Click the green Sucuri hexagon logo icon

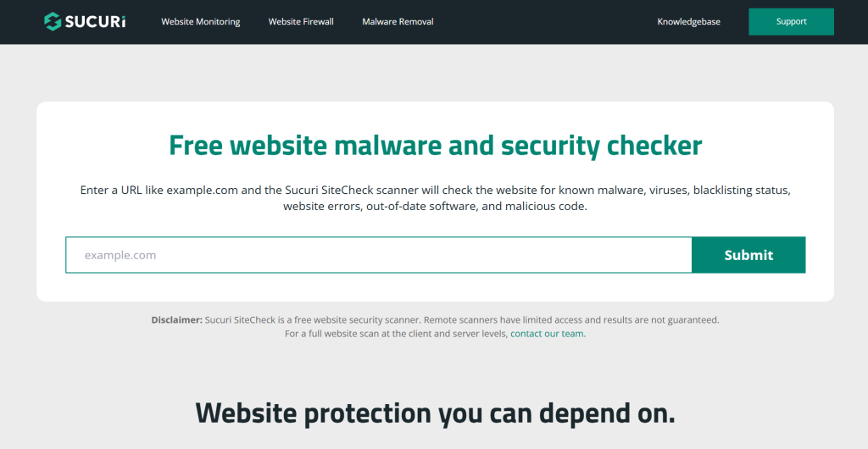pos(53,21)
